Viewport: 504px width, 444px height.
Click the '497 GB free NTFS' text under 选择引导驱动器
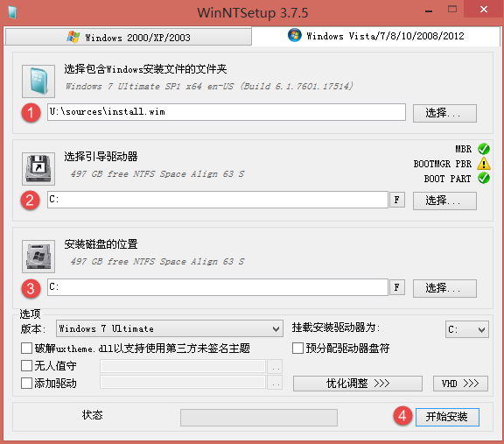[x=157, y=174]
